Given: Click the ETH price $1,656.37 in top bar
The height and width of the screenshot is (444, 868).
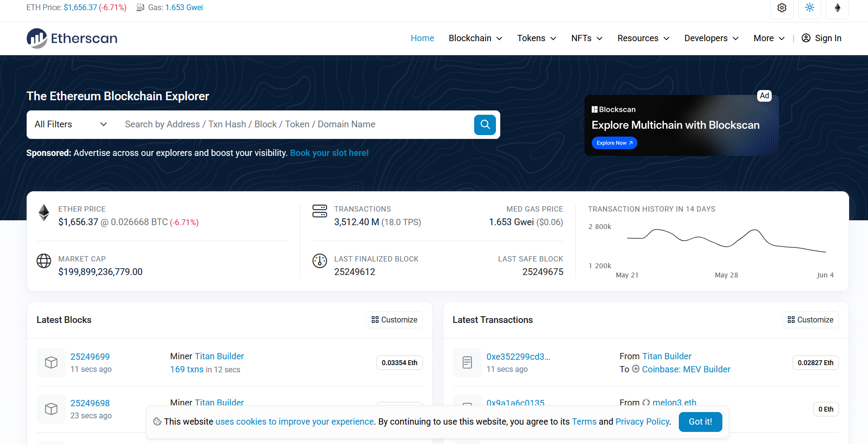Looking at the screenshot, I should (x=80, y=8).
